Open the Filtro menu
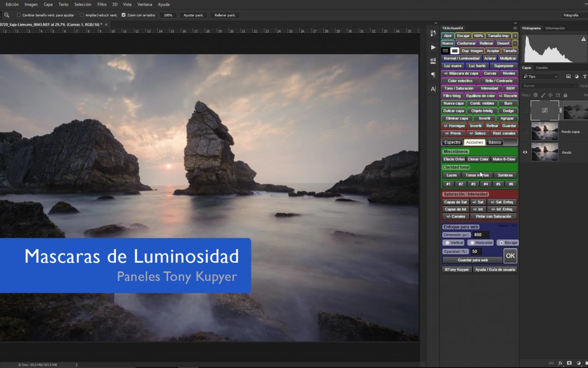 point(102,4)
